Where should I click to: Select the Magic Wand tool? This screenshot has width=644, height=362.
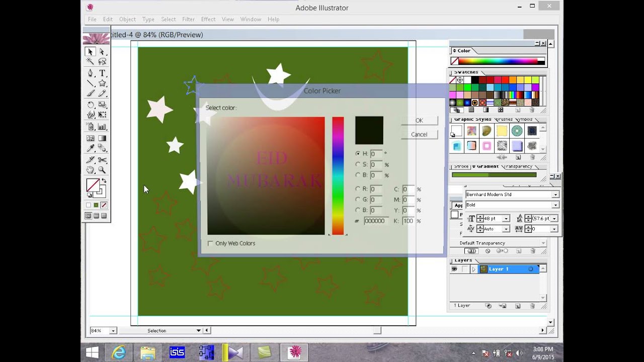pyautogui.click(x=90, y=61)
